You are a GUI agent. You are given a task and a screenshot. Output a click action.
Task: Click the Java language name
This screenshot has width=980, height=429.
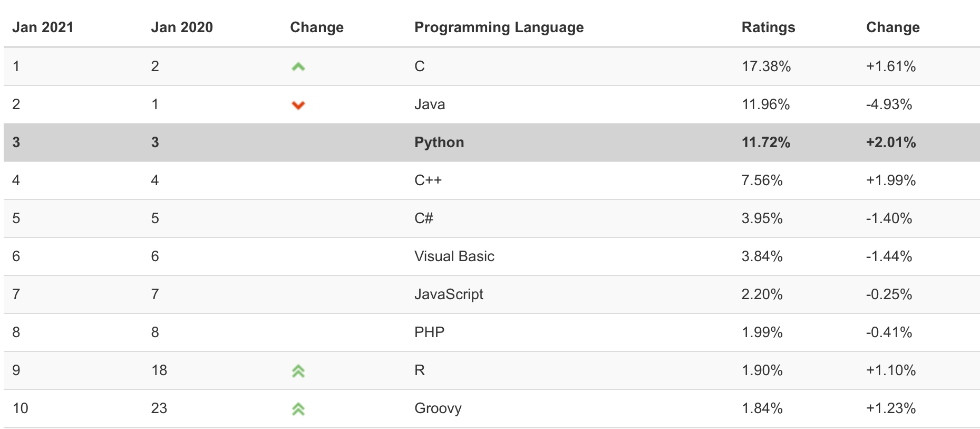tap(430, 104)
